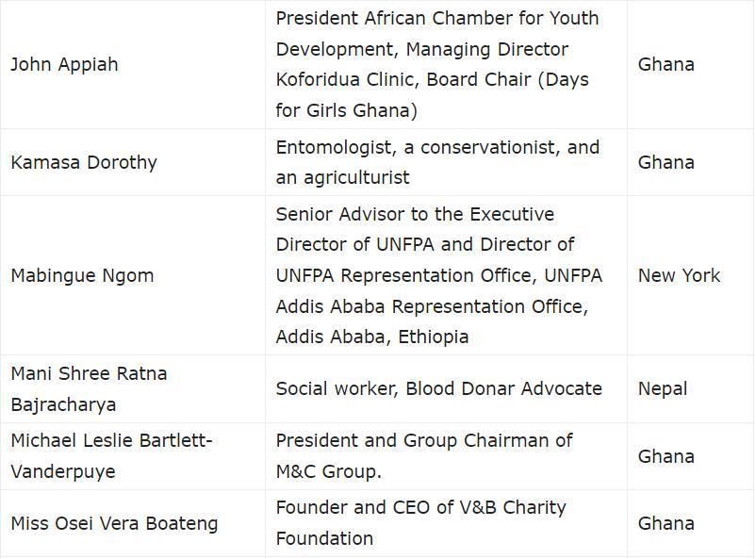This screenshot has width=756, height=559.
Task: Click Michael Leslie Bartlett-Vanderpuye's name
Action: click(x=111, y=456)
